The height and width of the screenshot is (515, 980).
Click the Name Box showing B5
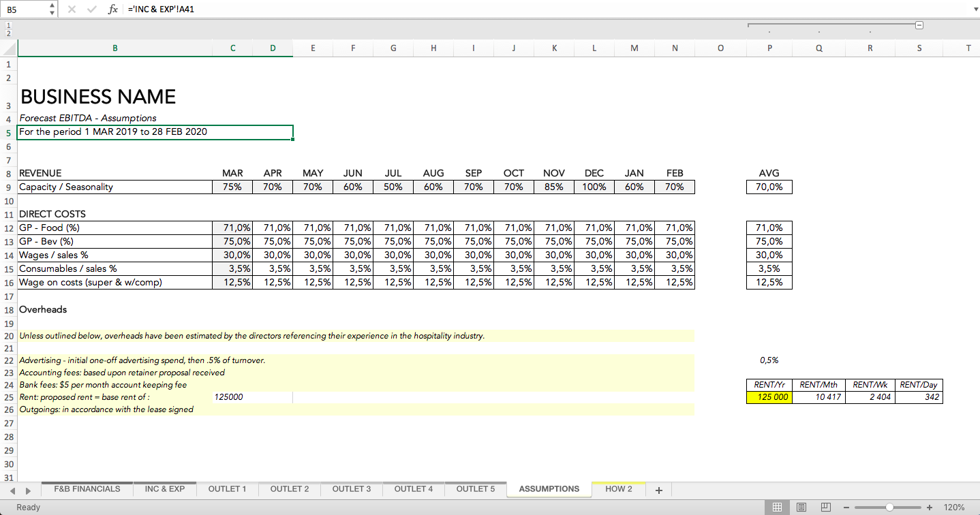(25, 10)
